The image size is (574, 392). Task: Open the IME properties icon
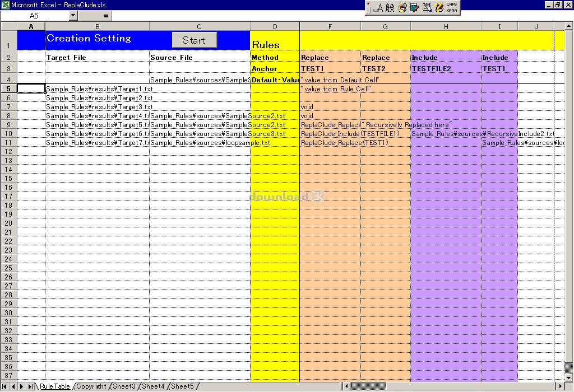coord(427,8)
